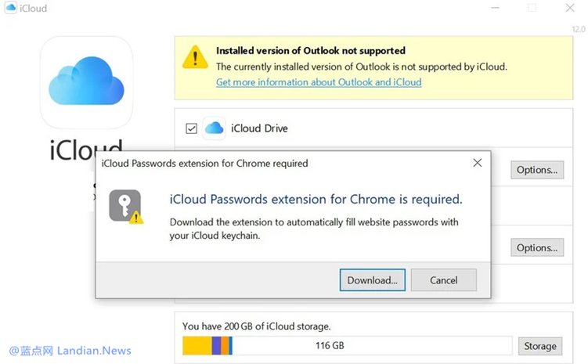Click the orange segment of storage bar
The width and height of the screenshot is (588, 364).
point(225,345)
